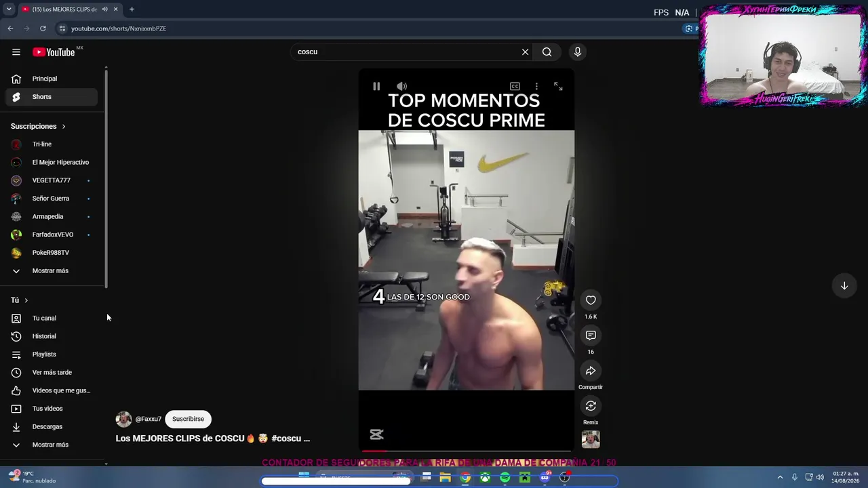Expand subscriptions with Mostrar más

(52, 271)
